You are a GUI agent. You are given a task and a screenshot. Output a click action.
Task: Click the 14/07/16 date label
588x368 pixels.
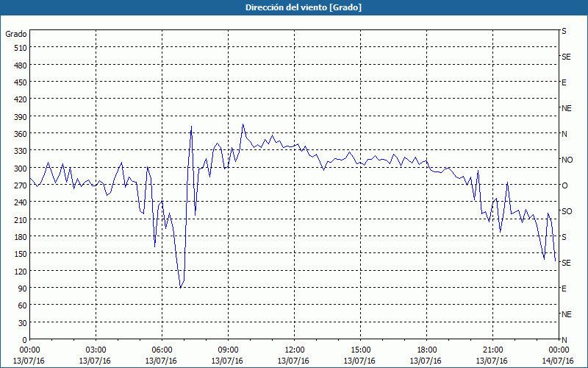[x=558, y=361]
